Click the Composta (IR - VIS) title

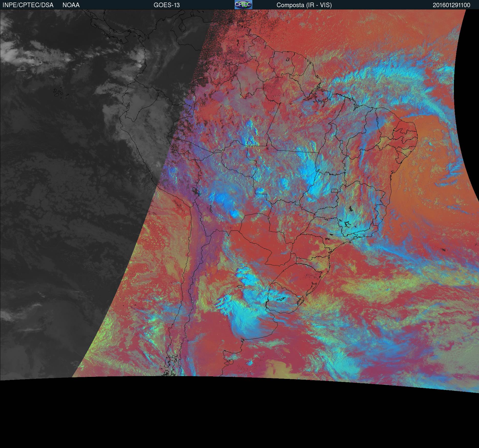pyautogui.click(x=304, y=5)
